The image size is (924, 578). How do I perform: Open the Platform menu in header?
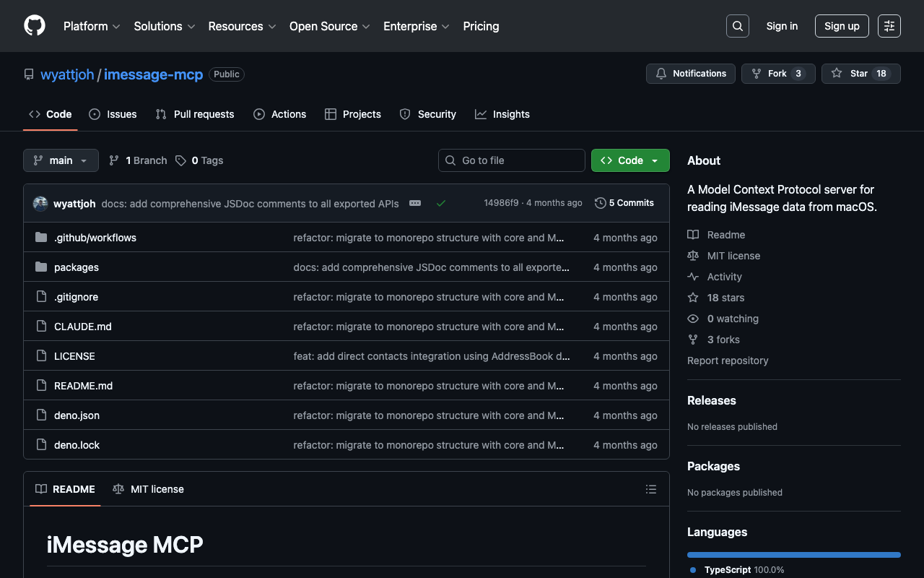pyautogui.click(x=92, y=26)
